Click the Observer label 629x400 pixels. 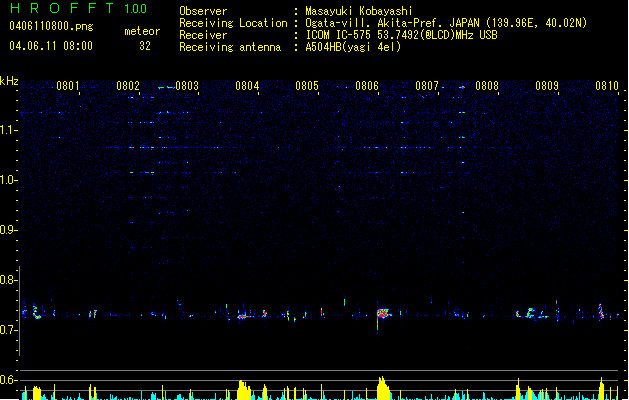click(x=203, y=11)
